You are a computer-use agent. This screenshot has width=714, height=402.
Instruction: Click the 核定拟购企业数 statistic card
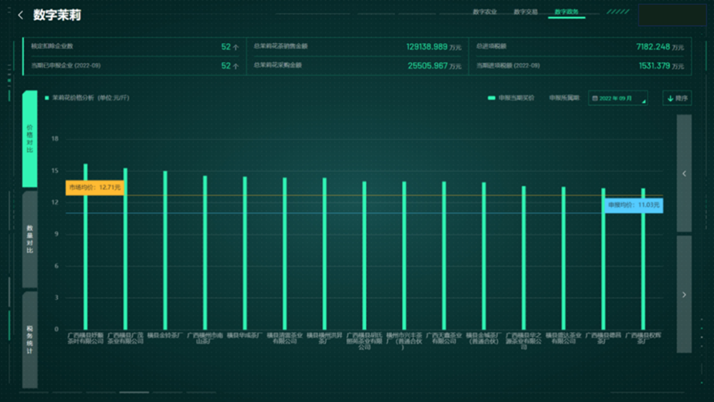coord(132,47)
